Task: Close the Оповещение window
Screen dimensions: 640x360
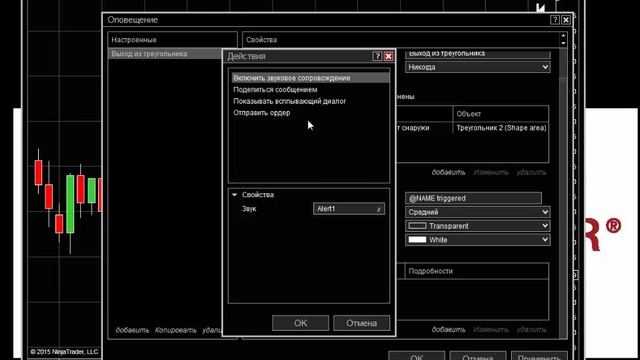Action: (566, 20)
